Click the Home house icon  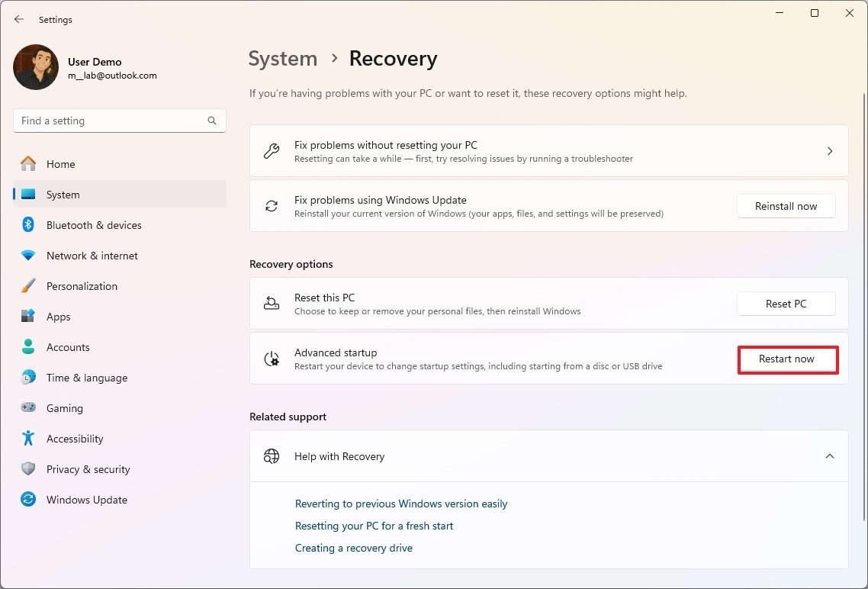pos(28,164)
